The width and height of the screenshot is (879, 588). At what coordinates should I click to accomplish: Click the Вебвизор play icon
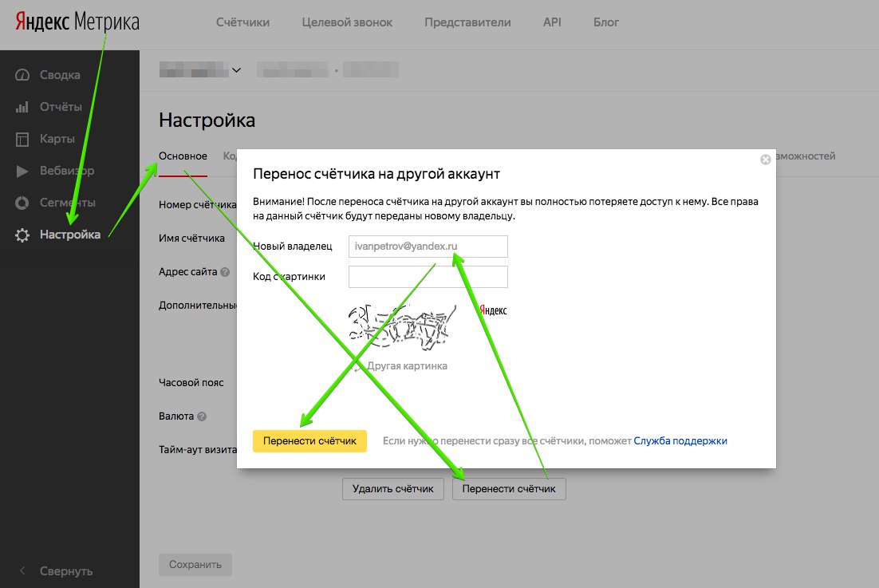point(22,171)
